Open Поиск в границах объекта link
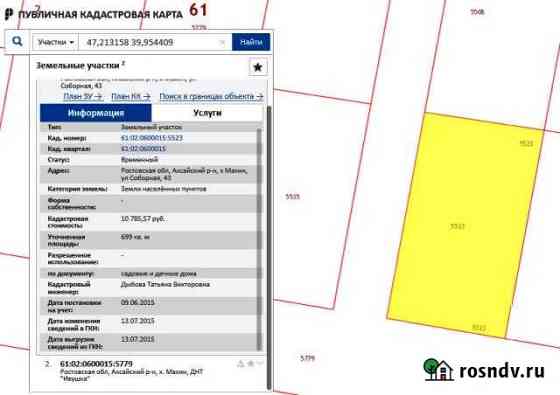Screen dimensions: 560x395 [x=211, y=96]
